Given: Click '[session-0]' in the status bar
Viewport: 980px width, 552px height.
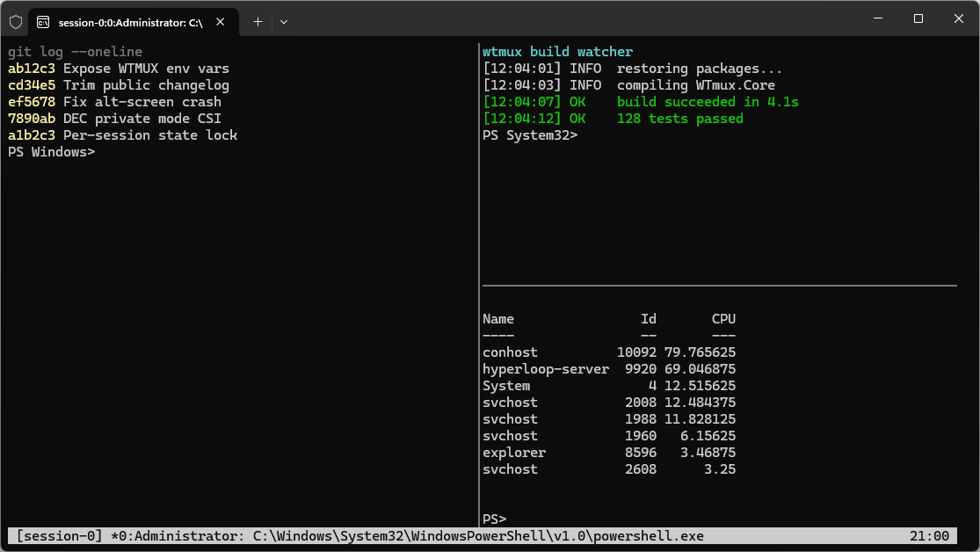Looking at the screenshot, I should [60, 536].
